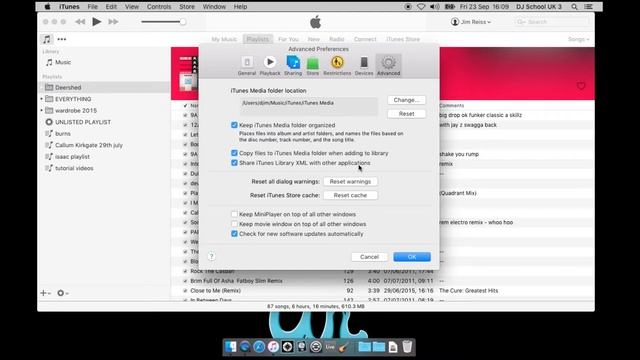Switch to the My Music tab
The height and width of the screenshot is (360, 640).
pos(224,39)
